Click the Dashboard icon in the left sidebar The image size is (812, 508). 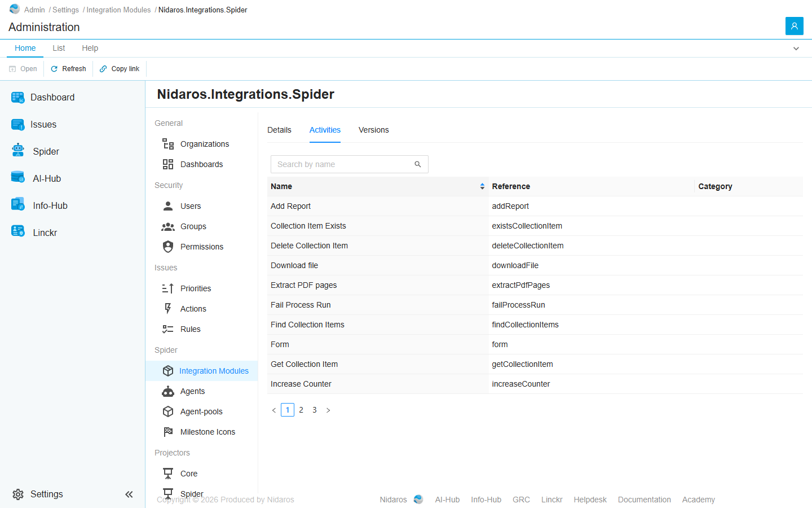point(18,98)
